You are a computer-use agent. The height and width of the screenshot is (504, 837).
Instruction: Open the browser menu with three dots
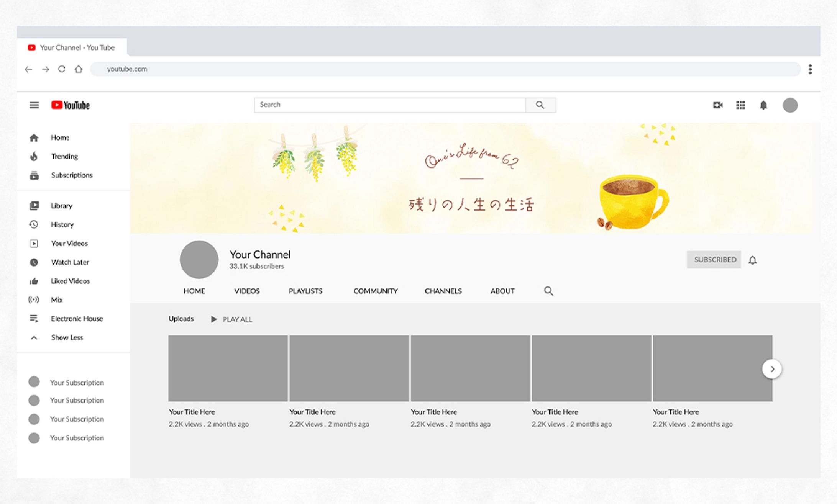point(811,69)
